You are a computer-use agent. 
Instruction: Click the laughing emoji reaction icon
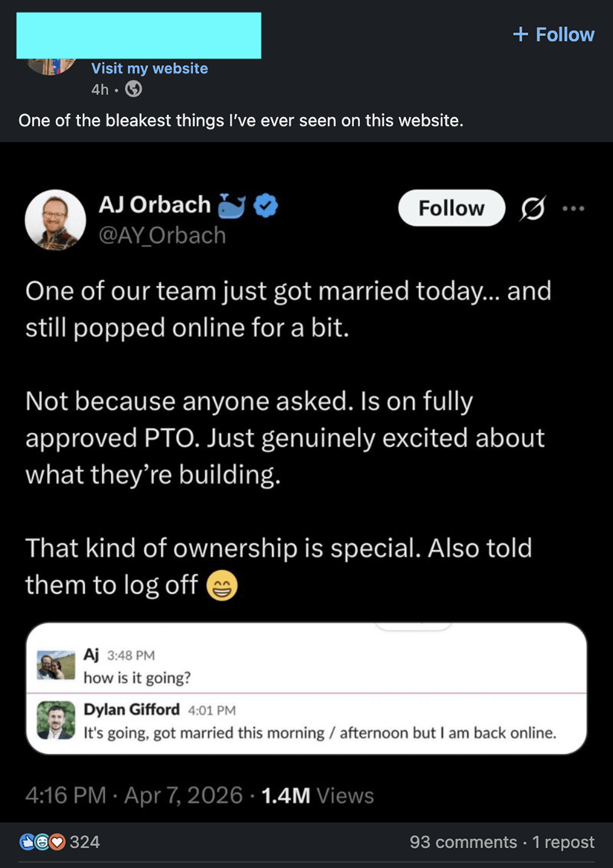[x=42, y=841]
